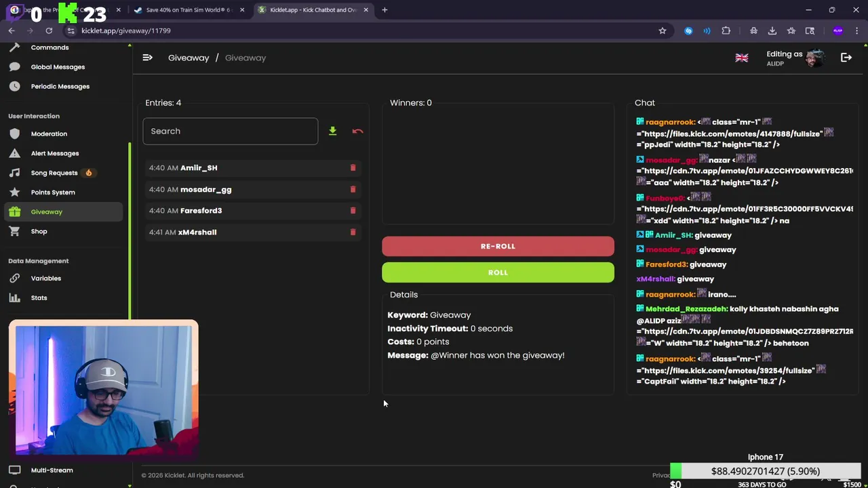868x488 pixels.
Task: Open a new browser tab
Action: click(384, 9)
